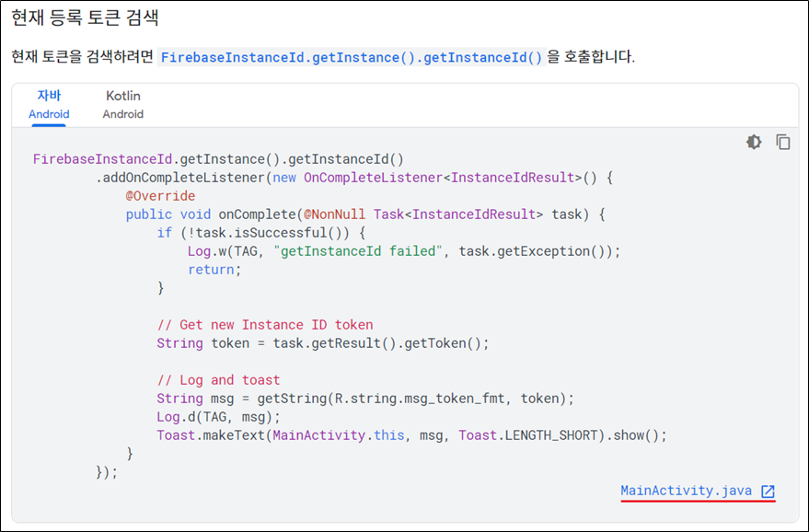
Task: Click the return; statement
Action: [214, 270]
